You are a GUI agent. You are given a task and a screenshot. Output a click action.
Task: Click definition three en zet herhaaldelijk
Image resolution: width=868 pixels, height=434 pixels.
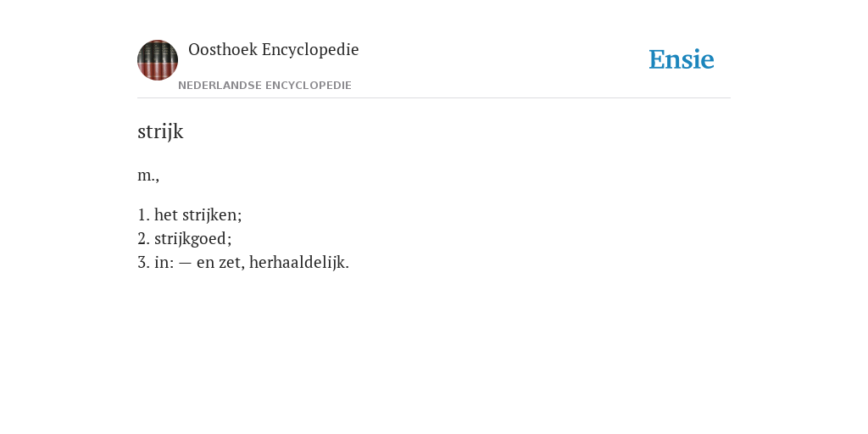point(243,263)
